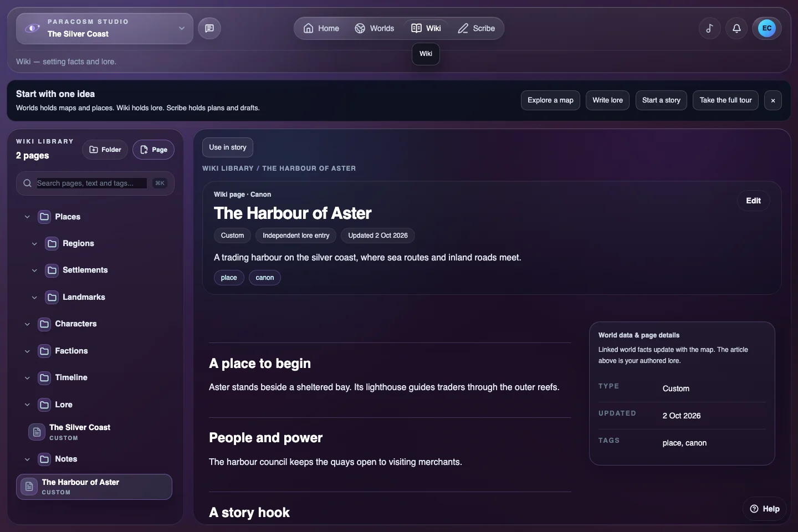Screen dimensions: 798x532
Task: Collapse the Notes folder chevron
Action: pos(27,459)
